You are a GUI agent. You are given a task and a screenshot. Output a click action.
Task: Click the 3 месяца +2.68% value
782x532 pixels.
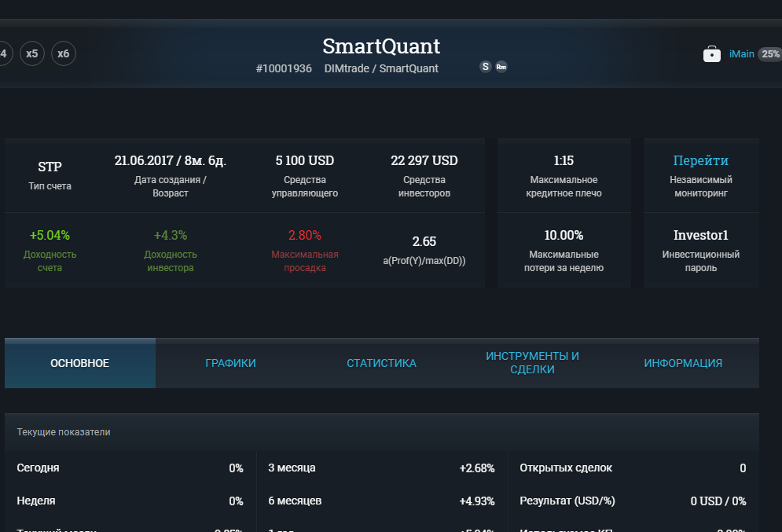coord(477,468)
